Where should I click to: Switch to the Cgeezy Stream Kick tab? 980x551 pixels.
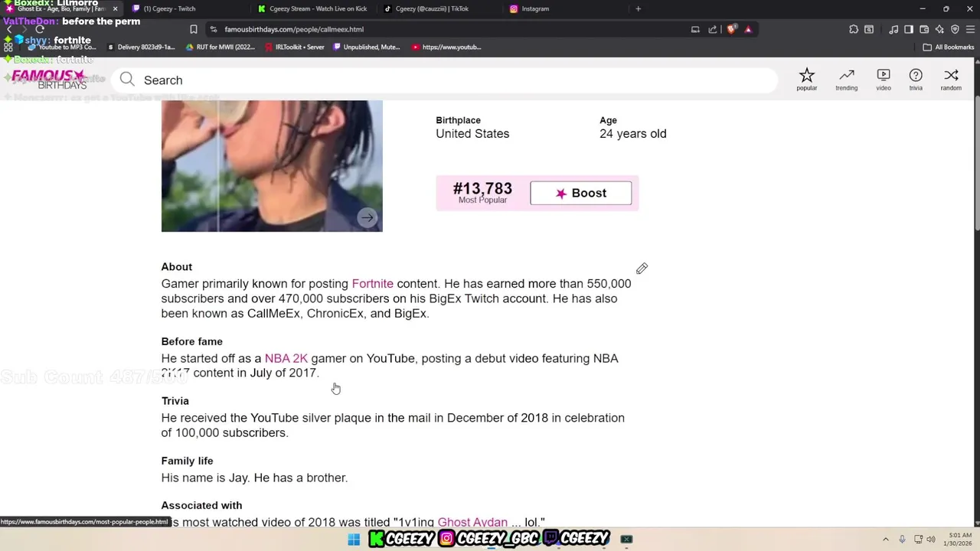pos(313,9)
